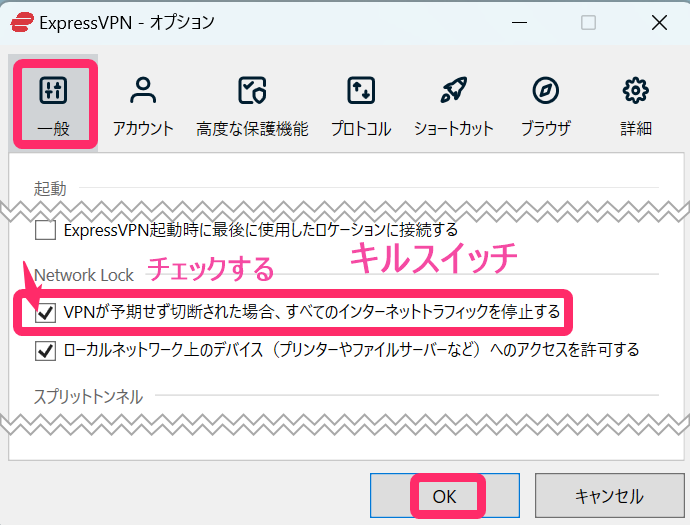Switch to the アカウント tab

tap(143, 106)
